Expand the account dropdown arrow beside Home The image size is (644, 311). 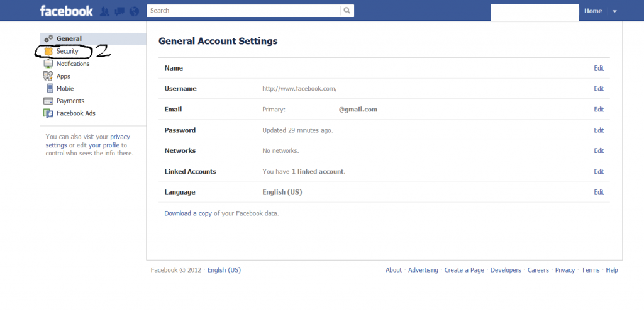[614, 11]
